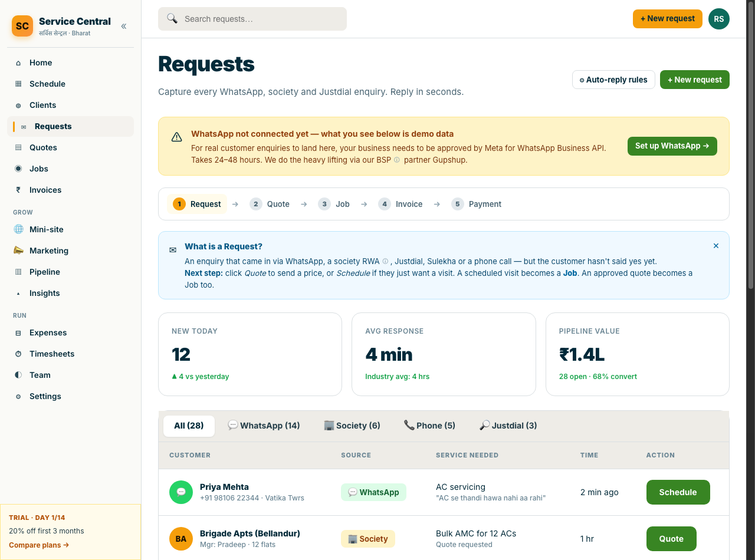Select step 4 Invoice in workflow
The image size is (755, 560).
point(401,204)
